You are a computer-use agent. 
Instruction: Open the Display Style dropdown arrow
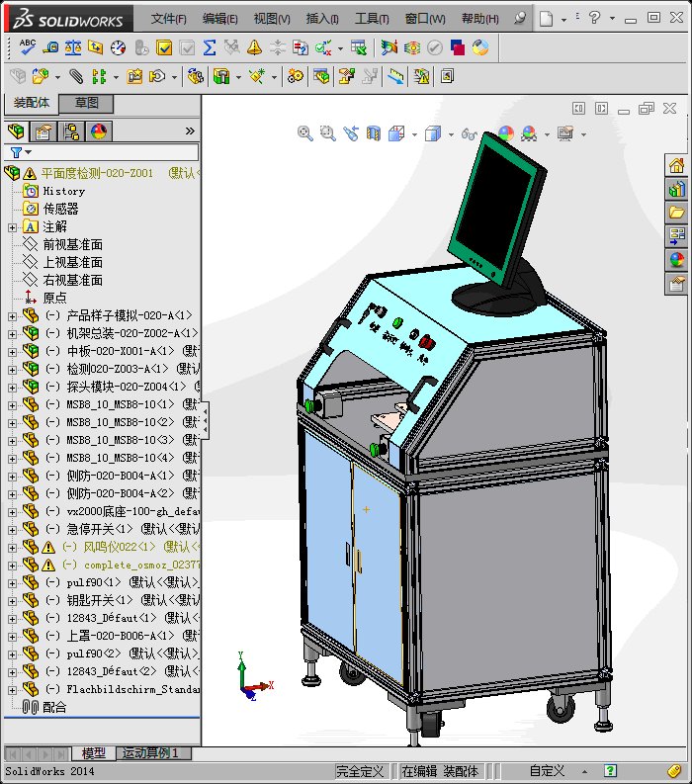point(451,134)
